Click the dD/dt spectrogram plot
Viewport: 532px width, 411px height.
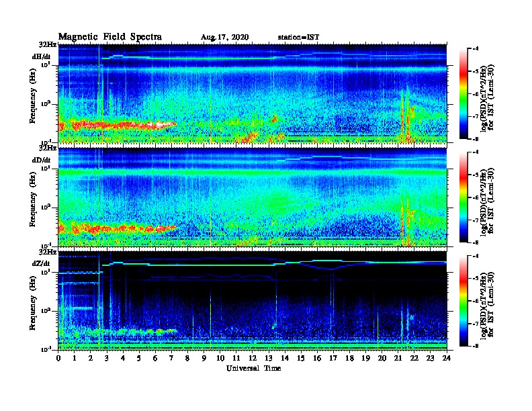pyautogui.click(x=253, y=197)
